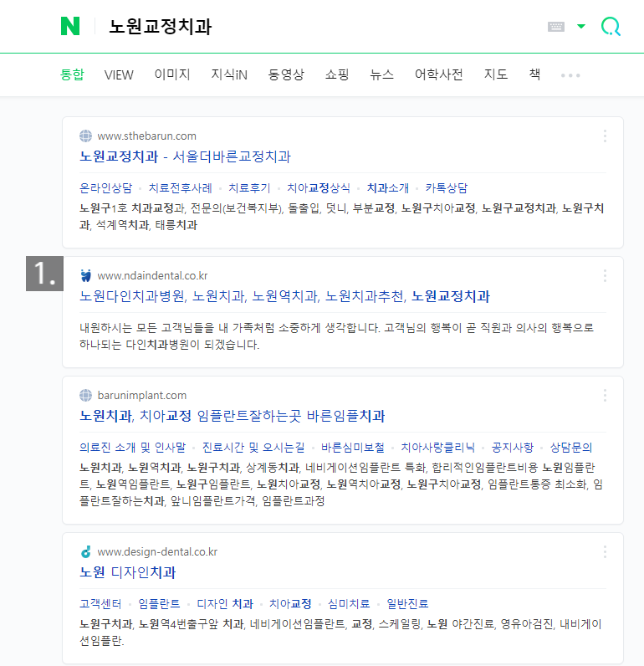Open the barunimplant.com URL link
The image size is (644, 666).
pyautogui.click(x=142, y=396)
